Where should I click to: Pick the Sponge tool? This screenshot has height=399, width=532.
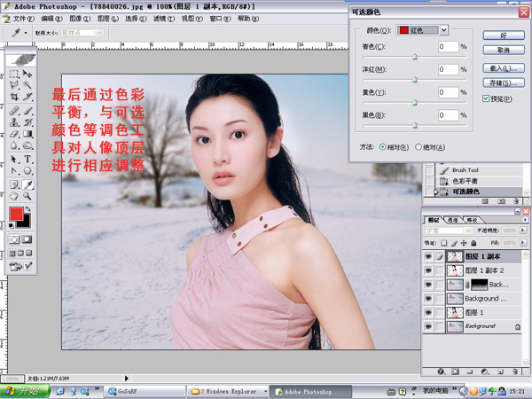[x=27, y=145]
